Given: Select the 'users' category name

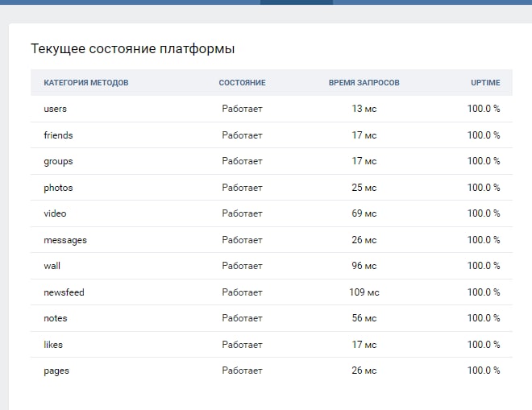Looking at the screenshot, I should pyautogui.click(x=56, y=109).
